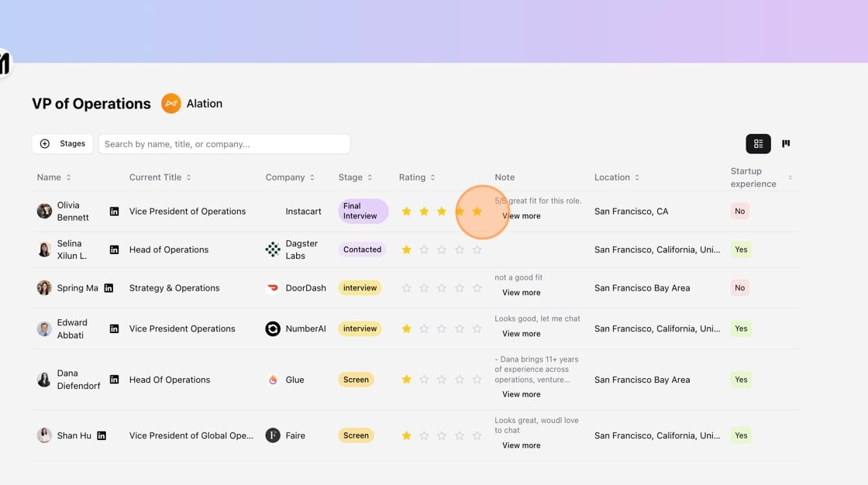This screenshot has height=485, width=868.
Task: Click the 'VP of Operations' page heading
Action: click(x=91, y=104)
